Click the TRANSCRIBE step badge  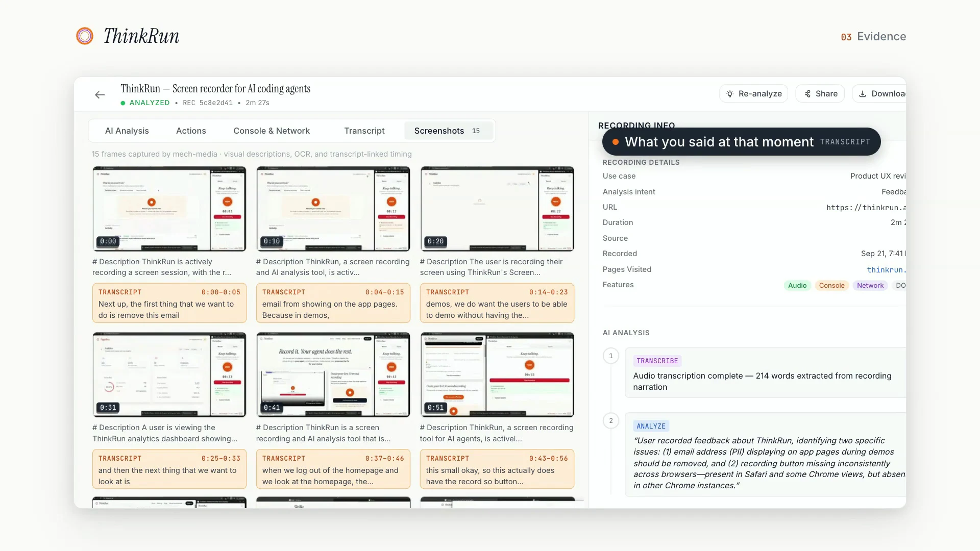point(657,361)
